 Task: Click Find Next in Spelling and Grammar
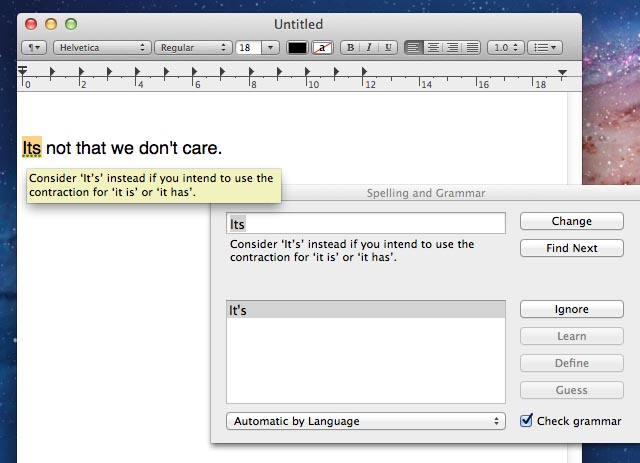[571, 248]
